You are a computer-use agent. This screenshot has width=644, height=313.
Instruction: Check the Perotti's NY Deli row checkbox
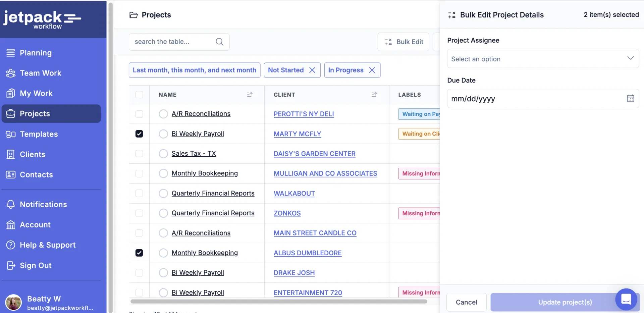[139, 114]
